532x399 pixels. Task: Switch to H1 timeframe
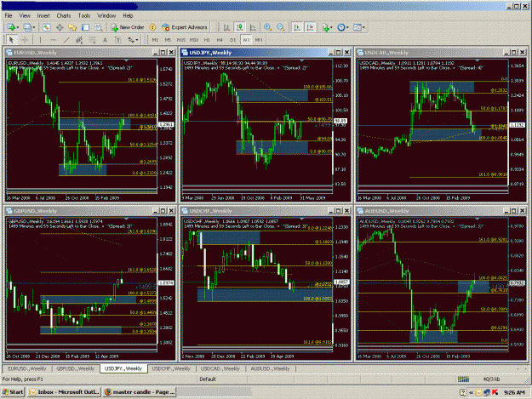tap(207, 40)
